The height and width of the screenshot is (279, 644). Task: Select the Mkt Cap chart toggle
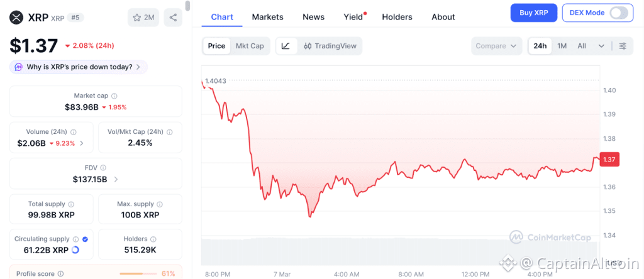pyautogui.click(x=250, y=46)
